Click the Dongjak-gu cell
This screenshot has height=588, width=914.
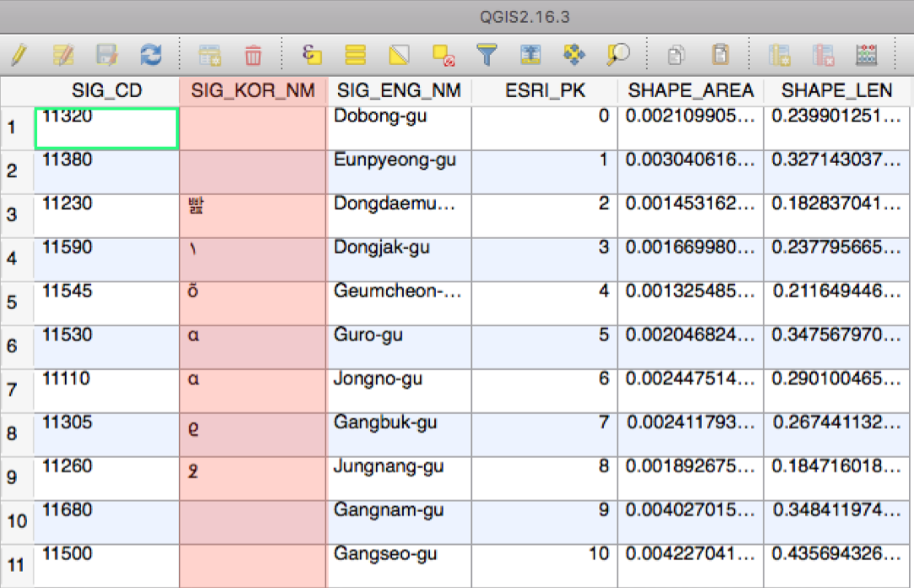pos(399,259)
